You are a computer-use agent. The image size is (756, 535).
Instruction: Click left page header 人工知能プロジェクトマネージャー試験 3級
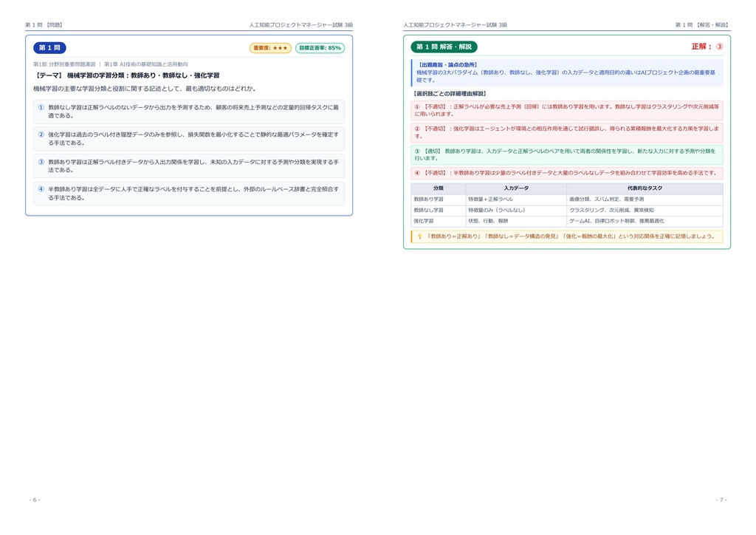coord(300,24)
